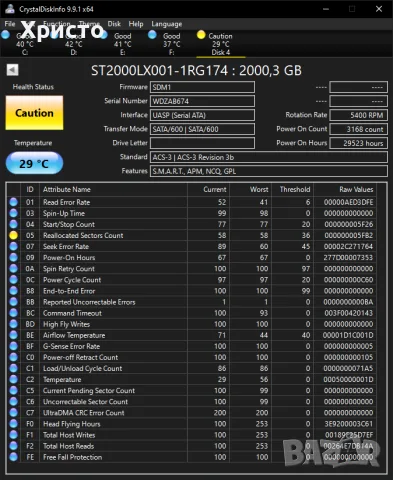Click yellow status icon for Reallocated Sectors Count

[13, 235]
